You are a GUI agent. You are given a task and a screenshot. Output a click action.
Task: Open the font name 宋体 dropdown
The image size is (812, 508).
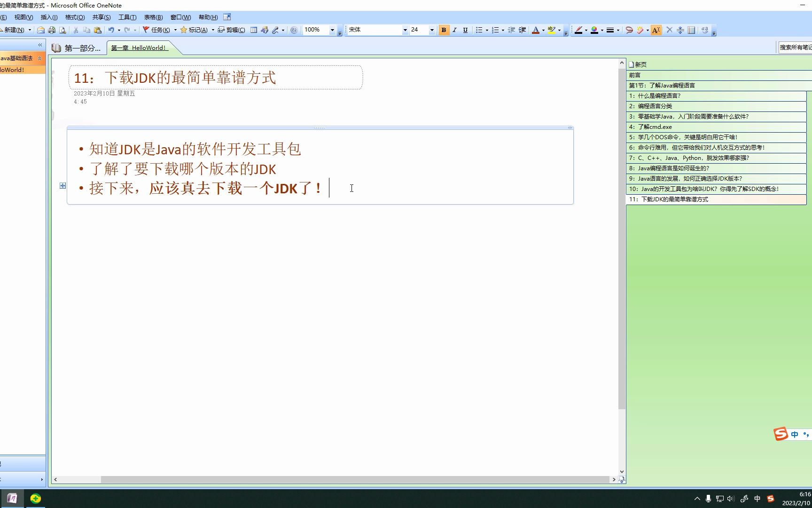click(x=405, y=30)
